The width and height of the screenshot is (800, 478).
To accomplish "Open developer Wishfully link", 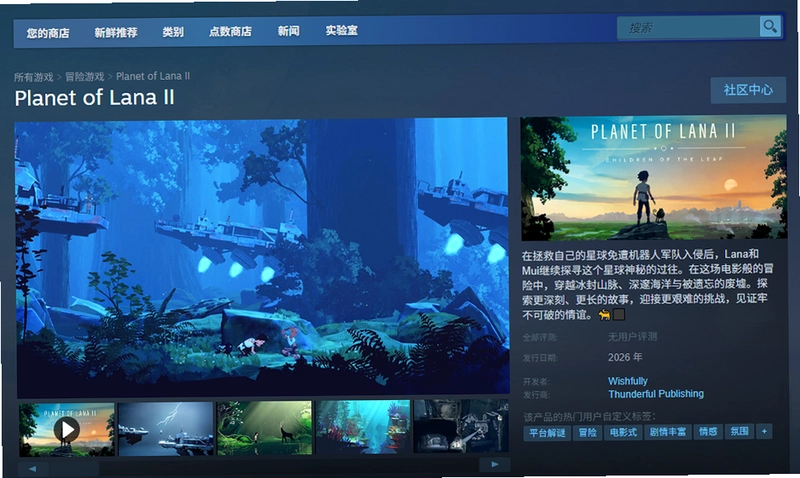I will click(628, 381).
